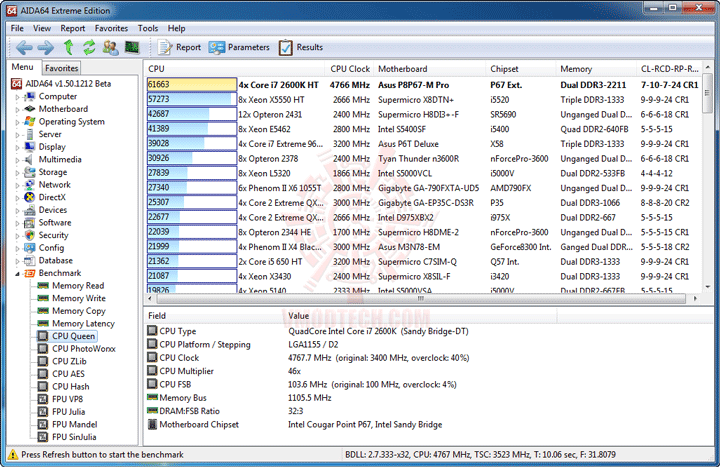Click the results list vertical scrollbar

707,177
